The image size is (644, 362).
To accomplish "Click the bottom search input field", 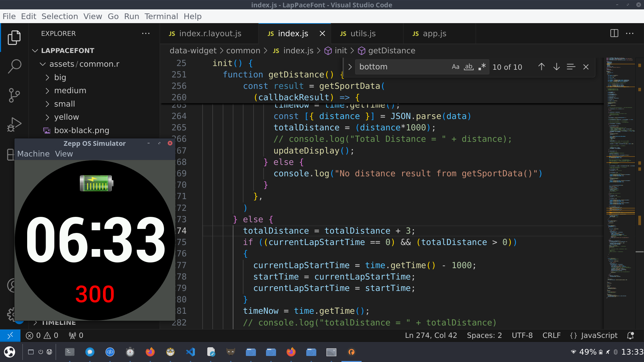I will [x=402, y=67].
